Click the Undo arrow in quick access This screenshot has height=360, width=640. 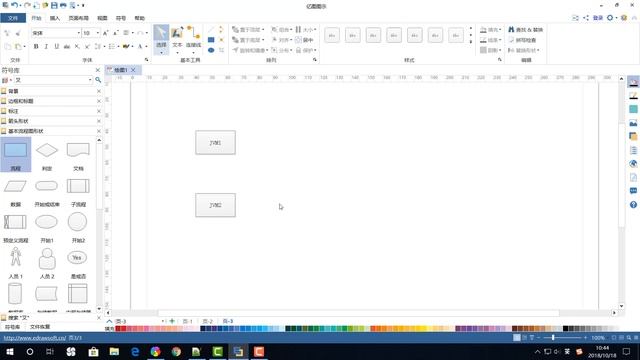[x=15, y=5]
